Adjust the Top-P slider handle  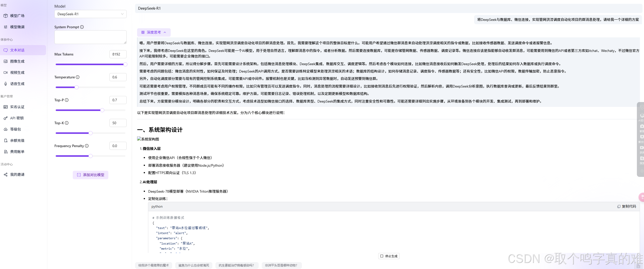(x=102, y=110)
